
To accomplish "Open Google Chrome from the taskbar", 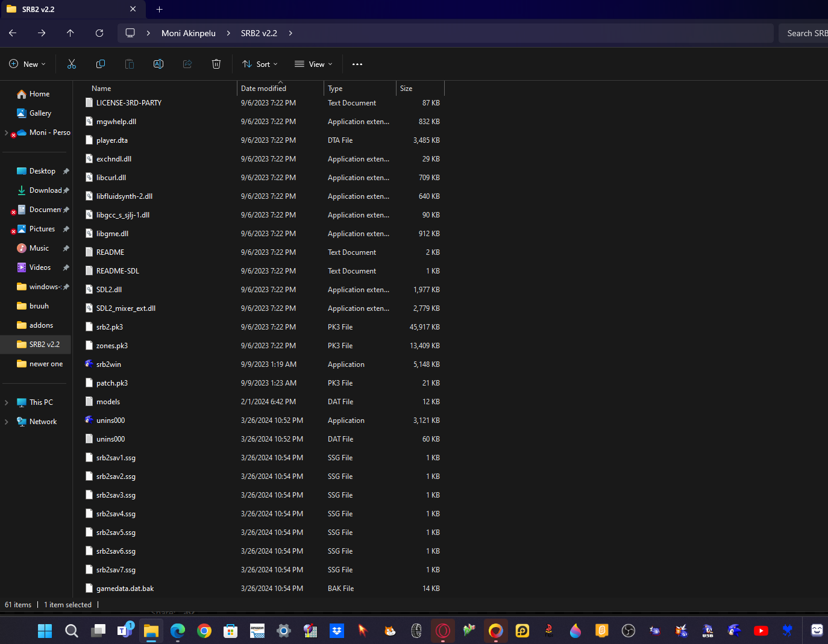I will pyautogui.click(x=204, y=631).
